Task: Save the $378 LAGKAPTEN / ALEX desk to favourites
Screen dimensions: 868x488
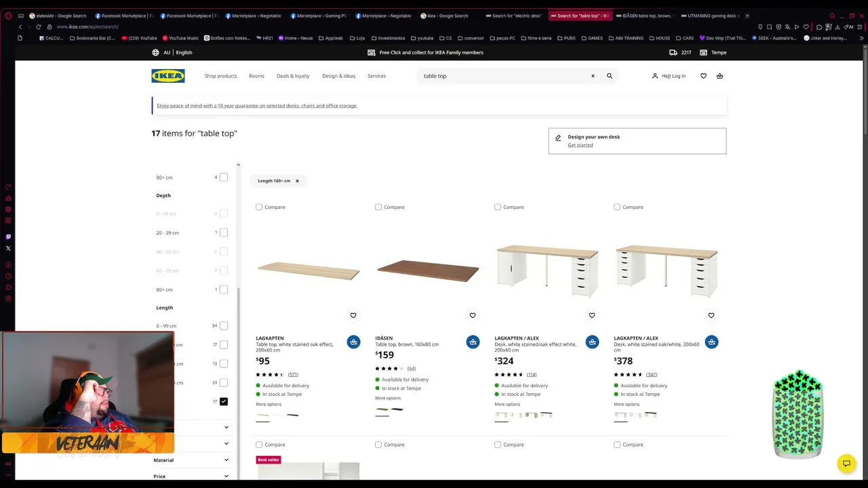Action: (x=711, y=315)
